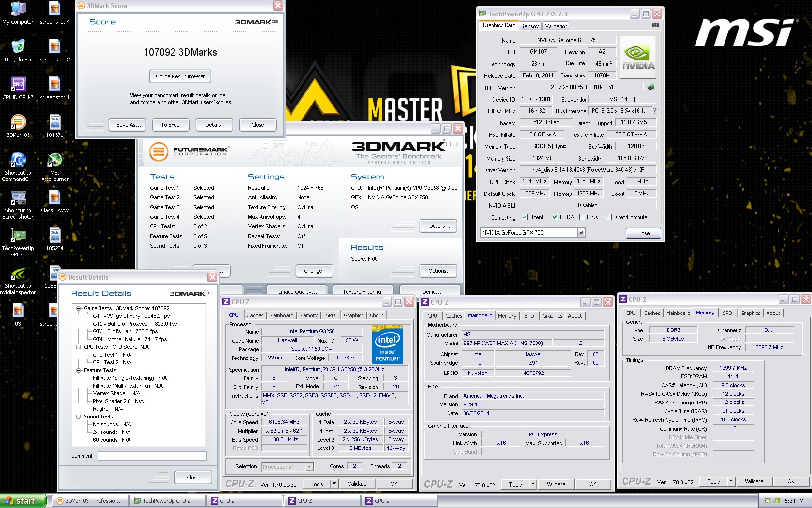Open Caches tab in CPU-Z CPU window

[x=255, y=315]
